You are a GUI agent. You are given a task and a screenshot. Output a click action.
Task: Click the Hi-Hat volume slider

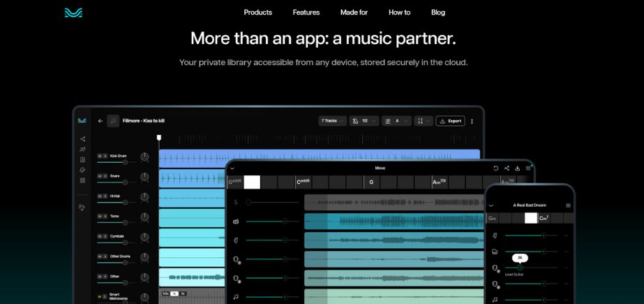point(117,203)
